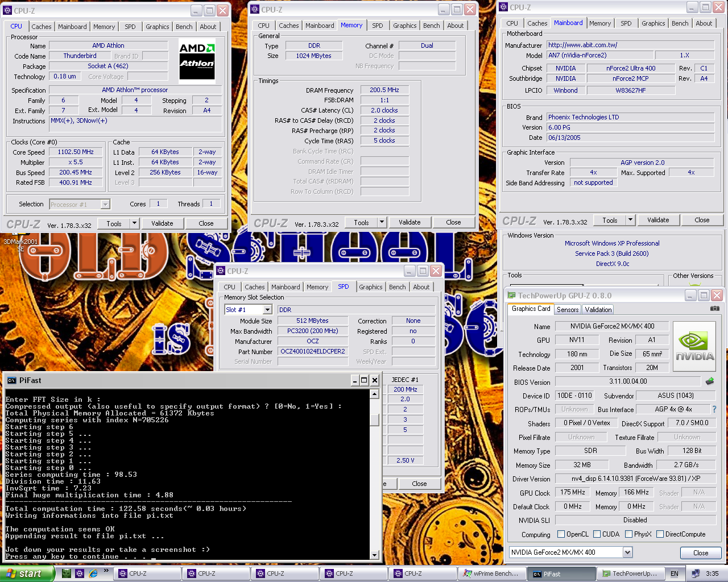The image size is (728, 582).
Task: Click the PiFast taskbar button
Action: pyautogui.click(x=560, y=573)
